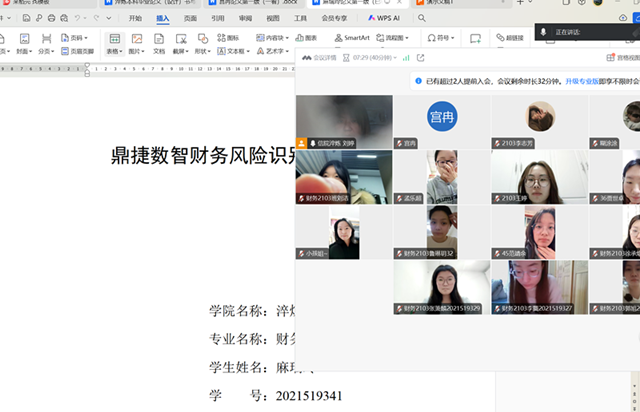The image size is (640, 412).
Task: Select the 插入 ribbon tab
Action: click(x=162, y=18)
